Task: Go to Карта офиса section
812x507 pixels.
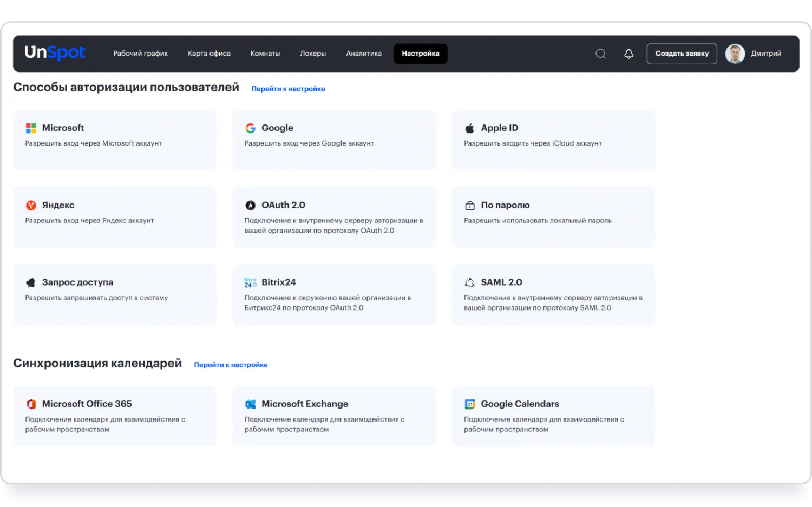Action: pos(209,54)
